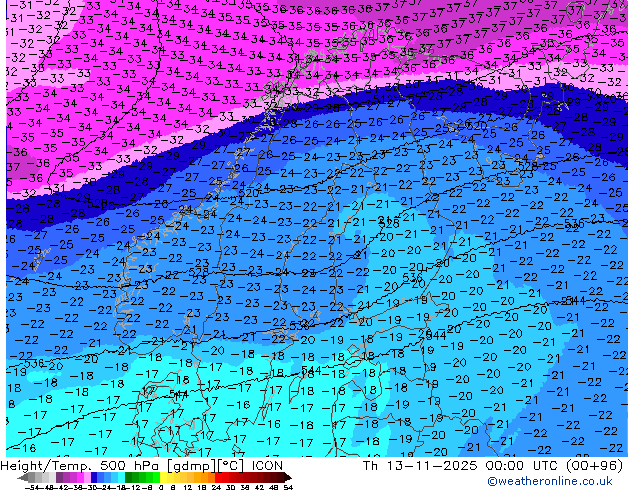
Task: Click the dark maroon right arrow end of the color scale
Action: click(288, 477)
